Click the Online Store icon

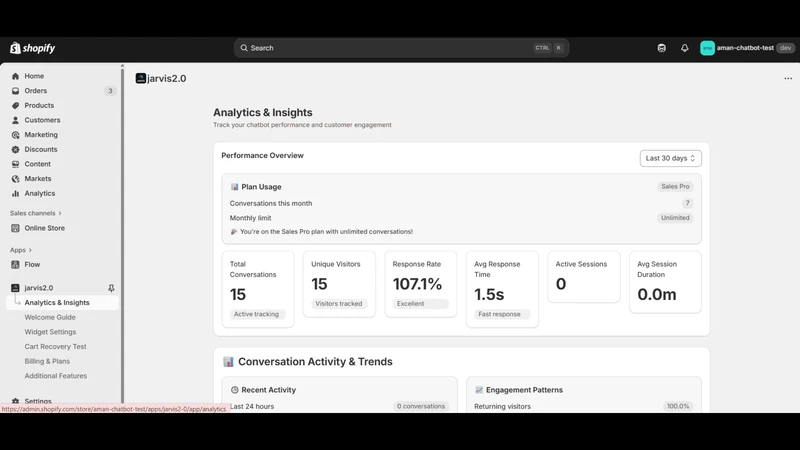pos(15,228)
